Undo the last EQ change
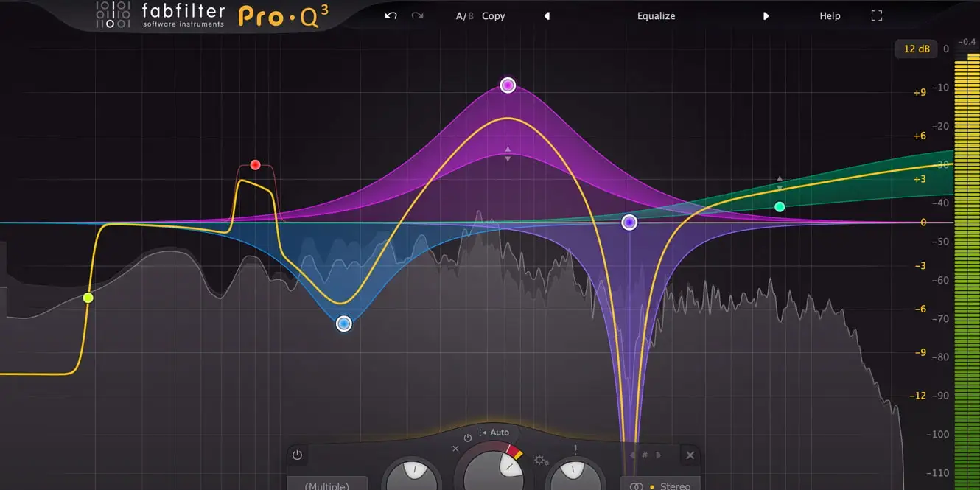980x490 pixels. coord(391,15)
